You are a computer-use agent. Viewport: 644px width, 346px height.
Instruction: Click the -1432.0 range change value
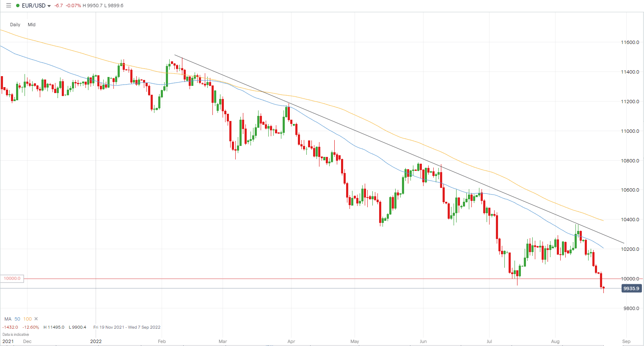tap(10, 327)
